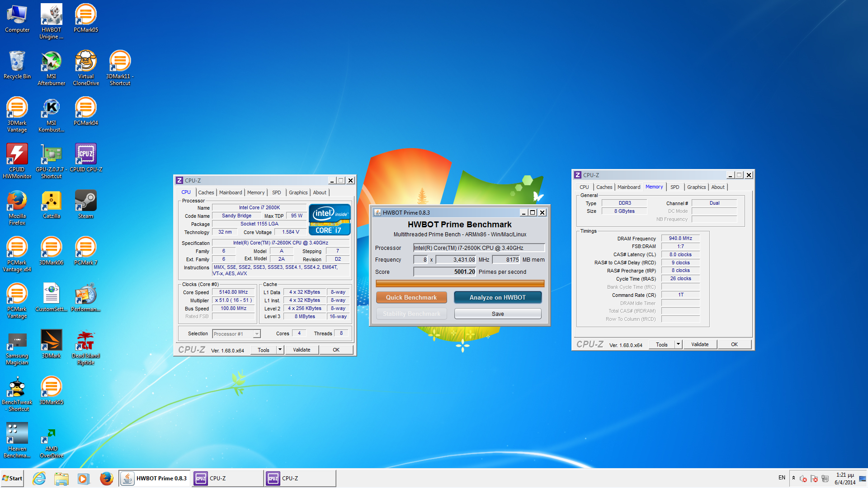Open Virtual CloneDrive icon

pyautogui.click(x=85, y=68)
